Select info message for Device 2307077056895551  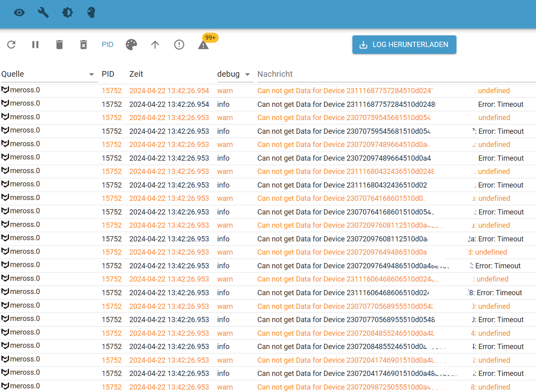point(390,320)
